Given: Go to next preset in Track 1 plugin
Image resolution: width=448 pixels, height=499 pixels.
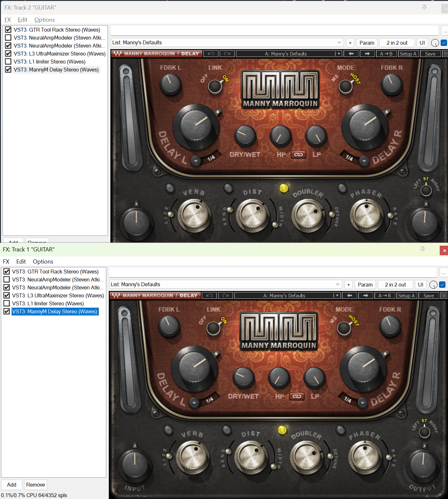Looking at the screenshot, I should point(366,295).
